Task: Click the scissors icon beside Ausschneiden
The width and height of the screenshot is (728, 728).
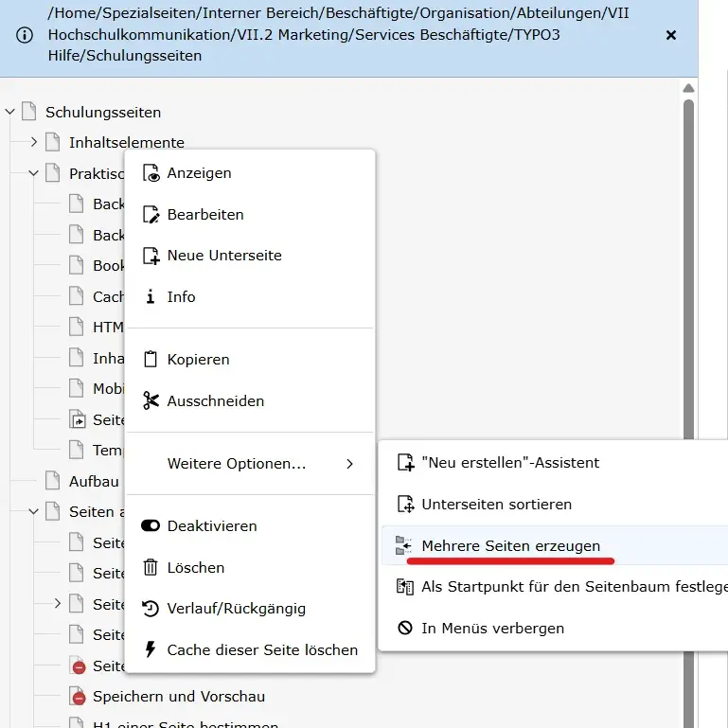Action: pyautogui.click(x=151, y=401)
